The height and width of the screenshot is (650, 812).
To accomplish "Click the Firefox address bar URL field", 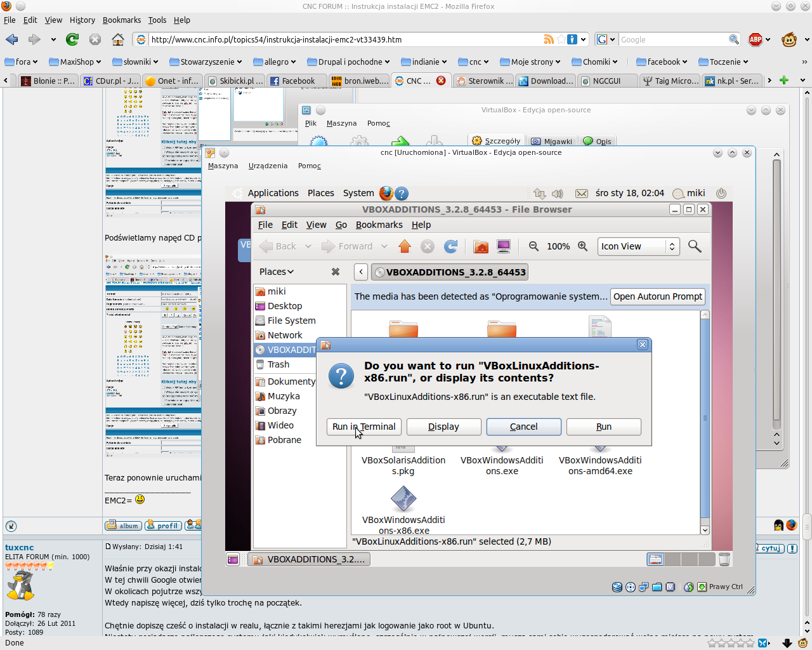I will (346, 39).
